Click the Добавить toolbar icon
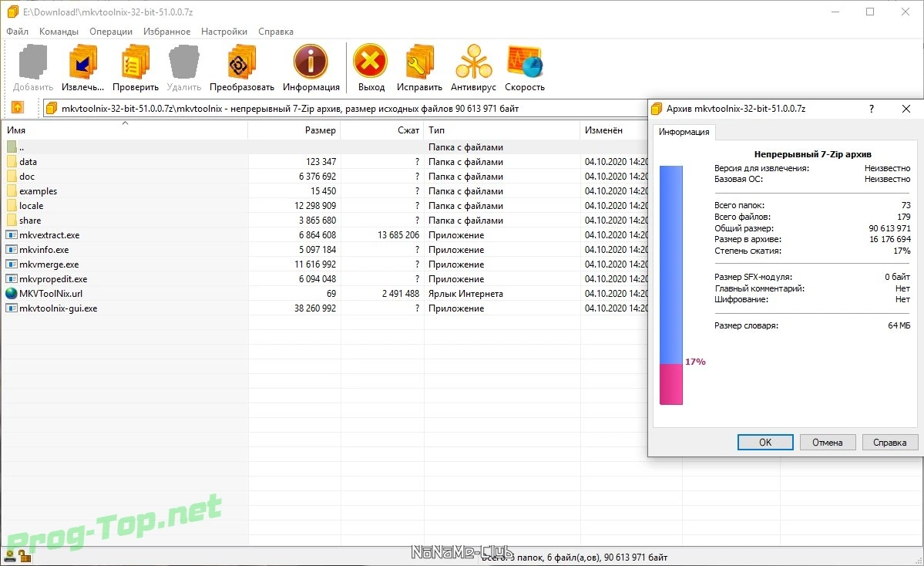Viewport: 924px width, 566px height. pyautogui.click(x=33, y=62)
